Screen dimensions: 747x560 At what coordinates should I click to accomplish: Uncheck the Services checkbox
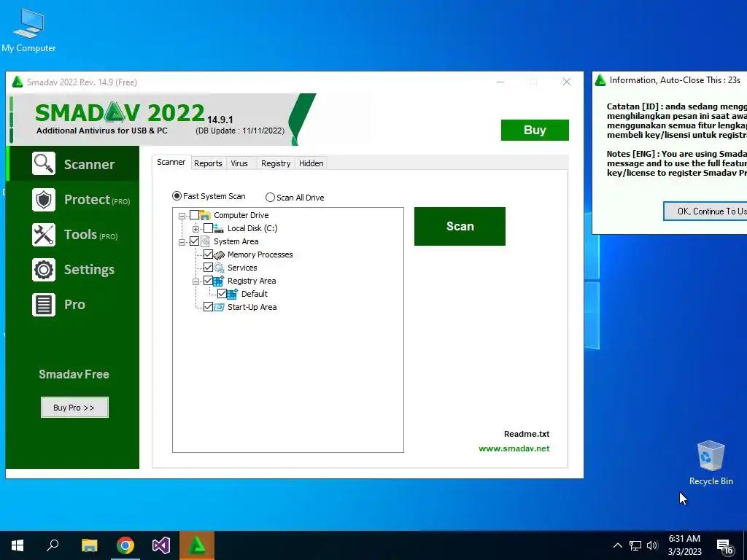point(208,268)
